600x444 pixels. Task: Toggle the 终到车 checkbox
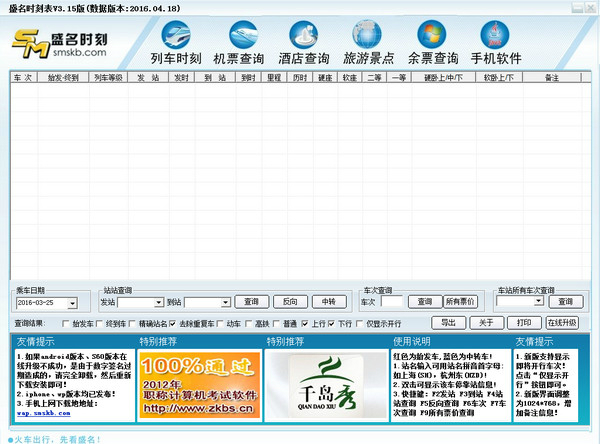(x=99, y=324)
